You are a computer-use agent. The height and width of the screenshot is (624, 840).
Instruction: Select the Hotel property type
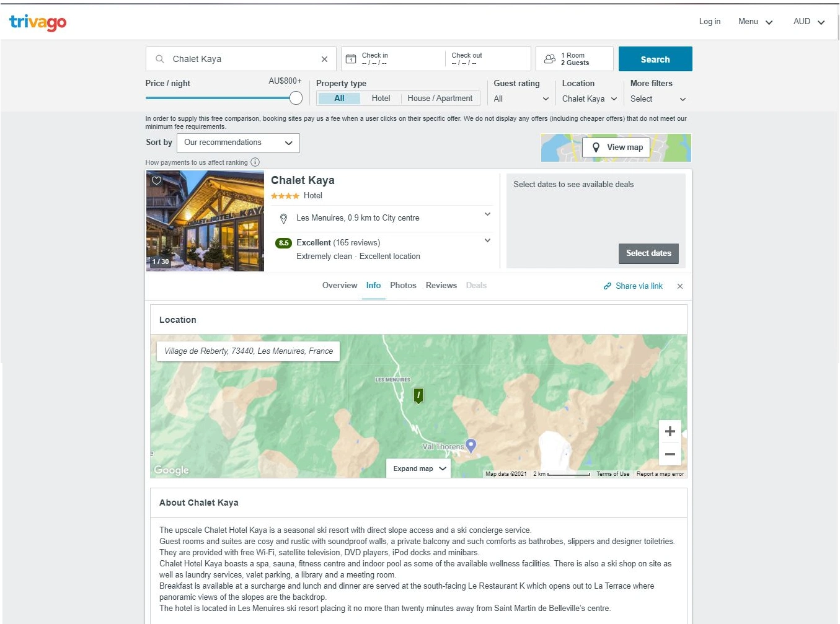381,99
